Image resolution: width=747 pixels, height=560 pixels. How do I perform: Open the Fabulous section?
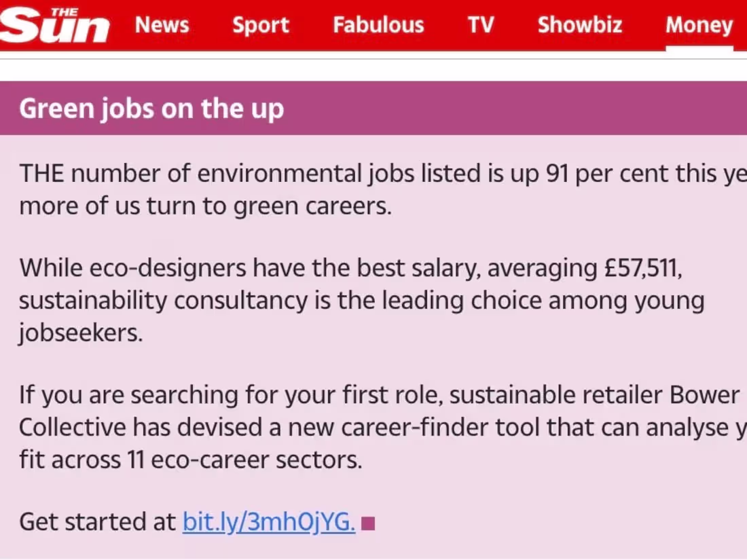[x=378, y=25]
